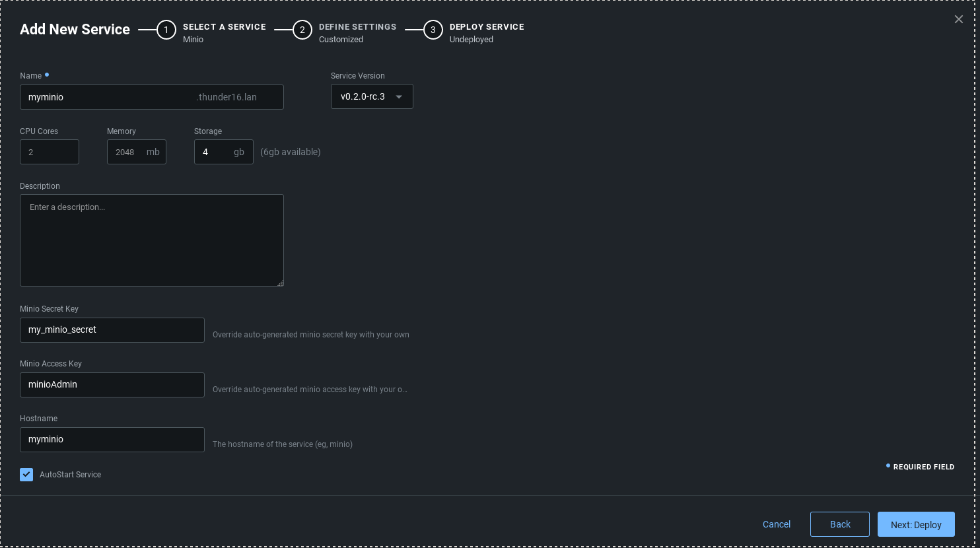Viewport: 980px width, 548px height.
Task: Toggle the AutoStart Service checkbox
Action: tap(26, 475)
